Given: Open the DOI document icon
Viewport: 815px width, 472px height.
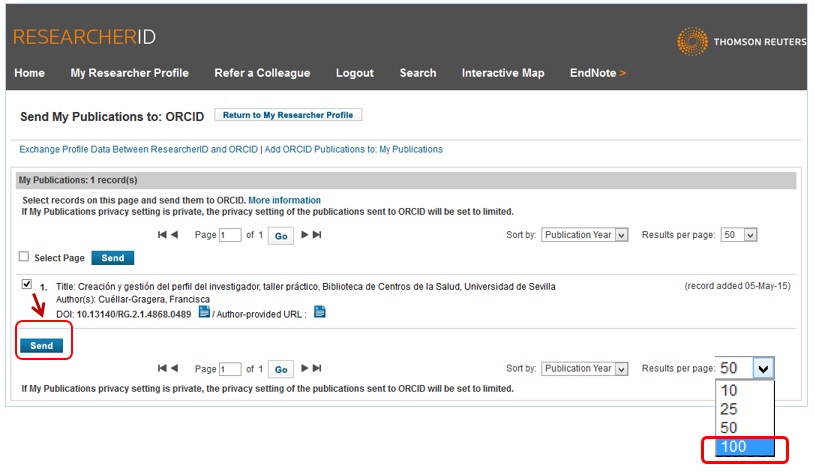Looking at the screenshot, I should point(204,312).
